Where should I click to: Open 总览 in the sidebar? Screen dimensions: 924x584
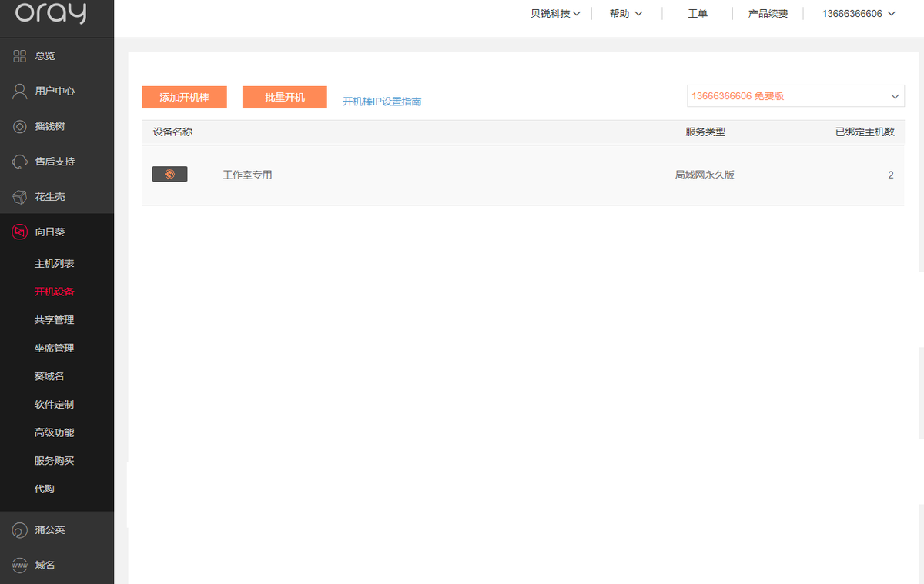[x=45, y=56]
